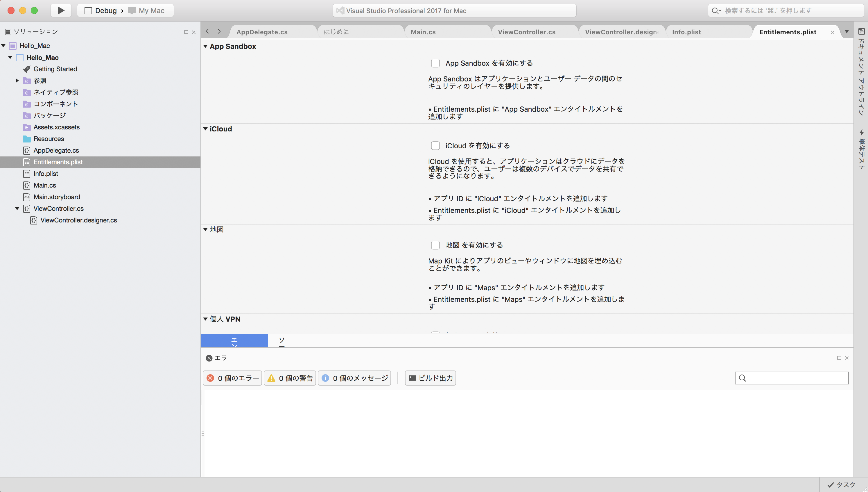868x492 pixels.
Task: Click the Hello_Mac solution icon
Action: point(13,46)
